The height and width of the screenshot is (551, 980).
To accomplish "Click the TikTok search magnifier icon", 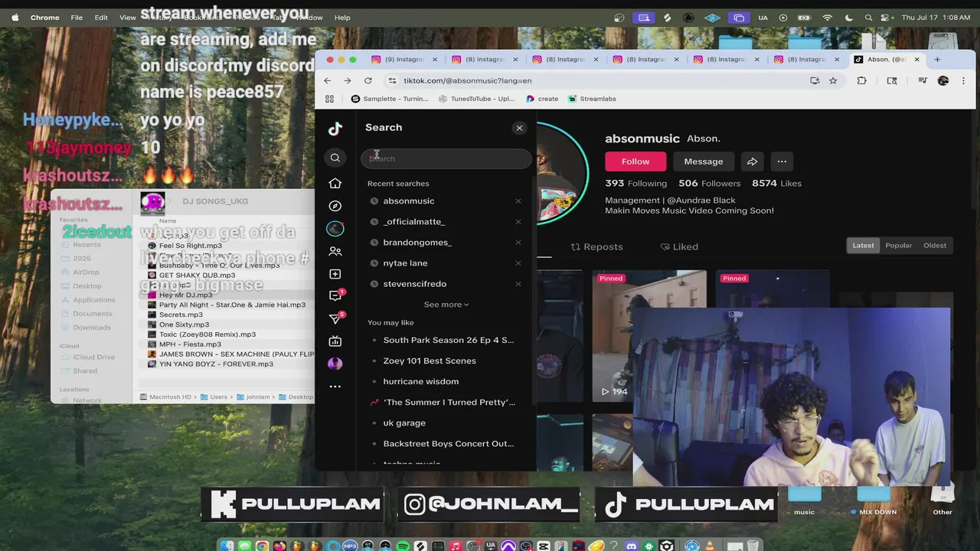I will [335, 158].
